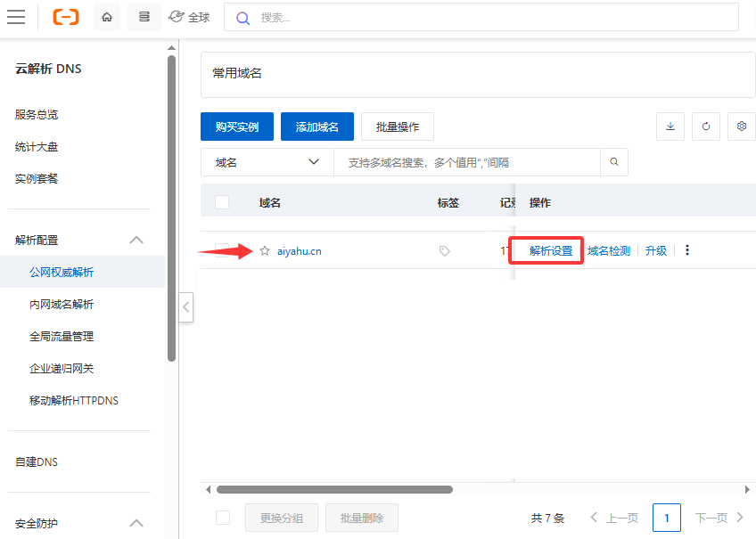Open the hamburger navigation menu
This screenshot has width=756, height=539.
pos(16,17)
